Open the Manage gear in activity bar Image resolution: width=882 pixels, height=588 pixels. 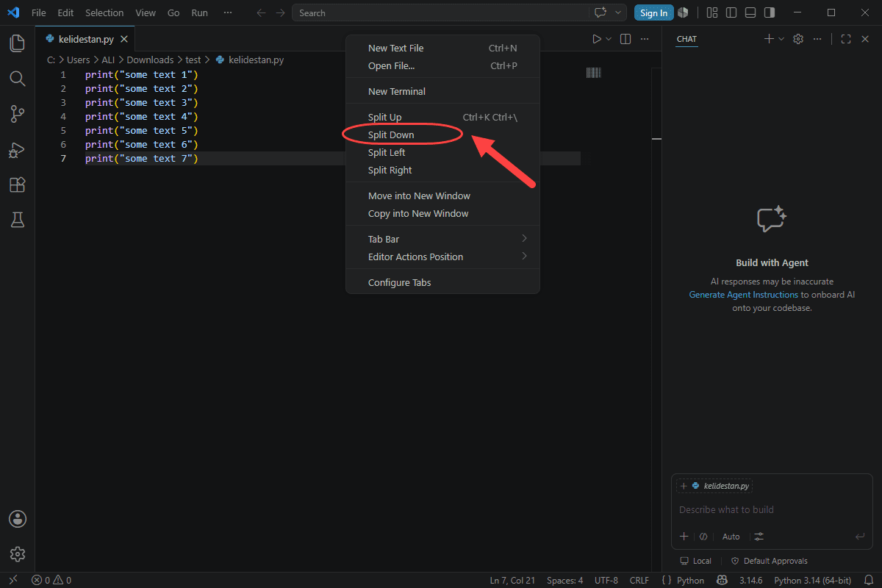coord(17,554)
